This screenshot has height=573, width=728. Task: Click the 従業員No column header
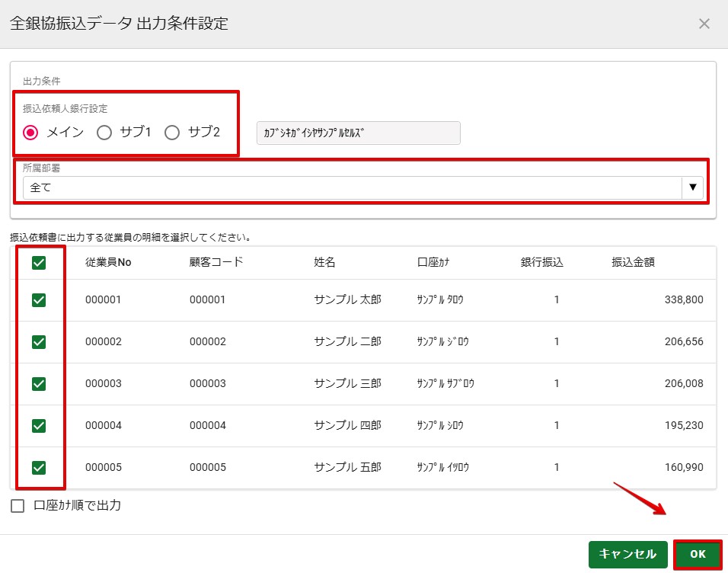108,263
